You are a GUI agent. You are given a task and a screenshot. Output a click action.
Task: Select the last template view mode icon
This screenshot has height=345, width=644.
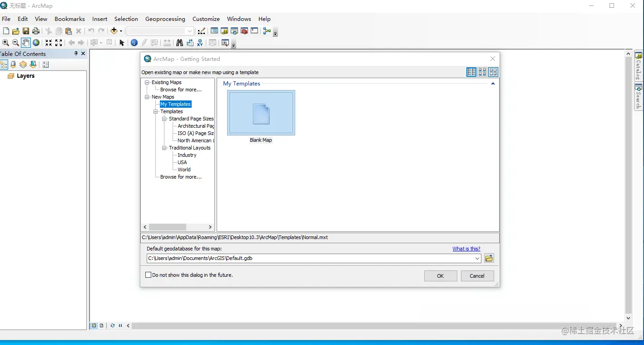click(493, 72)
